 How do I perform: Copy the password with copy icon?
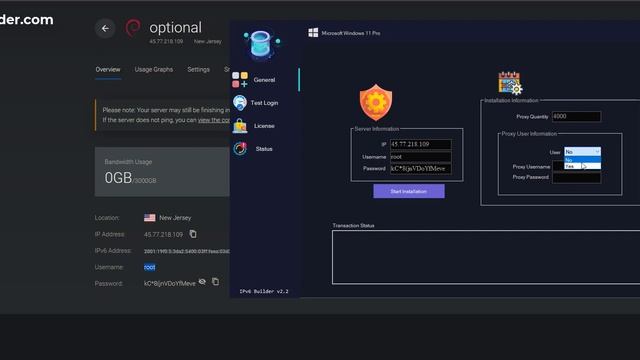[216, 281]
